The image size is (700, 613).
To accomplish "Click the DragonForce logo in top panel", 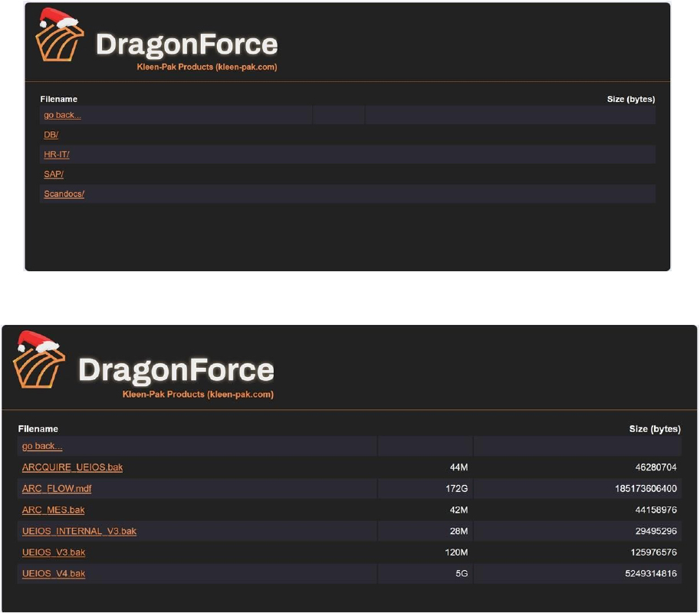I will coord(59,34).
